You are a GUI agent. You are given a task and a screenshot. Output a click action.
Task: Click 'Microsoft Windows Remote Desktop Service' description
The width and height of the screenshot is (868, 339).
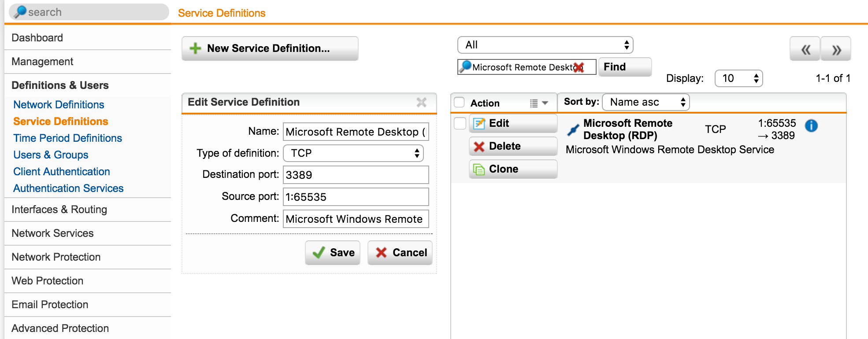click(670, 150)
